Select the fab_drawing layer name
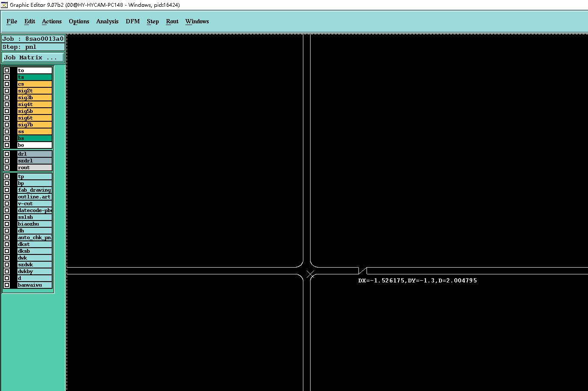Screen dimensions: 588x391 click(34, 190)
